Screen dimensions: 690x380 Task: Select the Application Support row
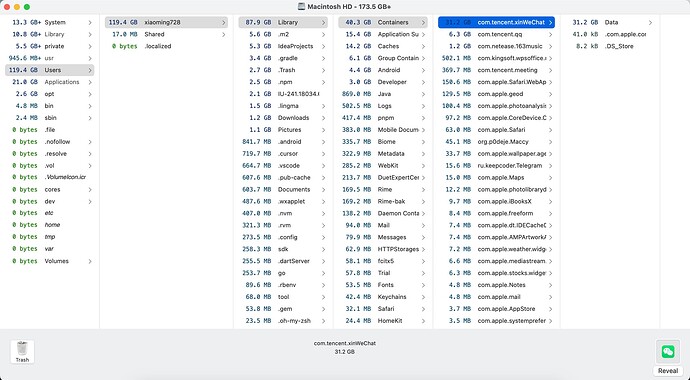coord(383,34)
